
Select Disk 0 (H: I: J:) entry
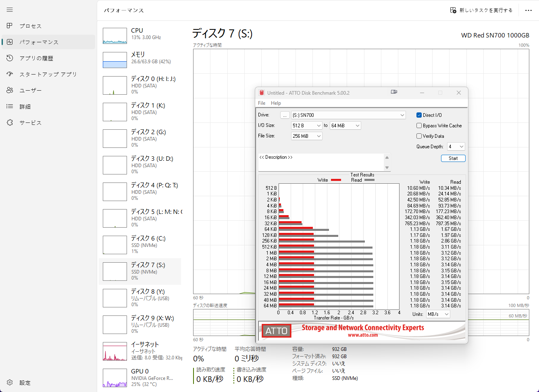click(x=140, y=85)
